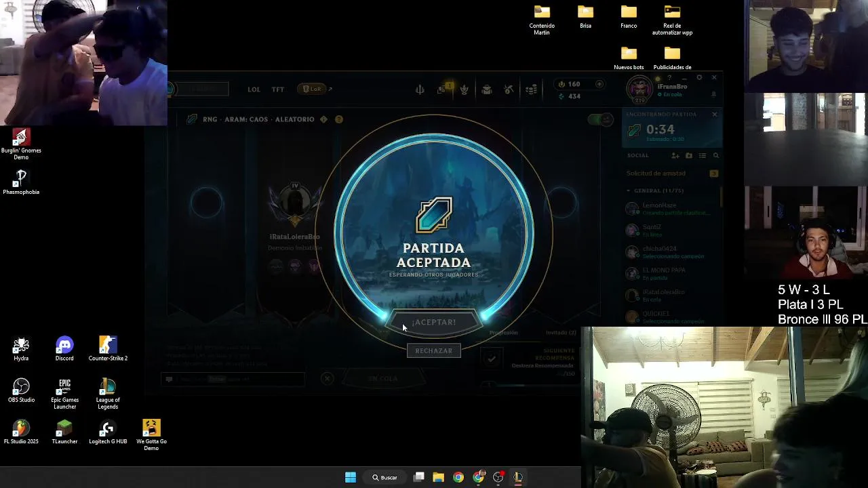This screenshot has width=868, height=488.
Task: Click the leave lobby X button
Action: click(x=328, y=379)
